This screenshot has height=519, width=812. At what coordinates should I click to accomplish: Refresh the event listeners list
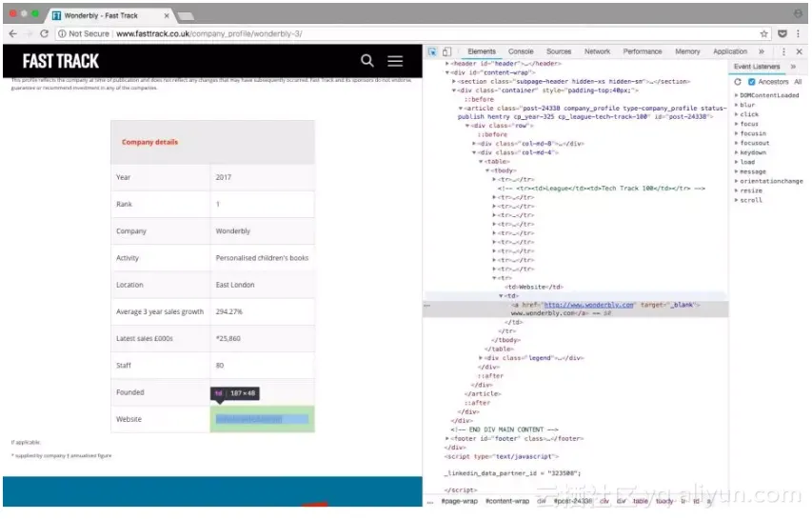pyautogui.click(x=738, y=82)
